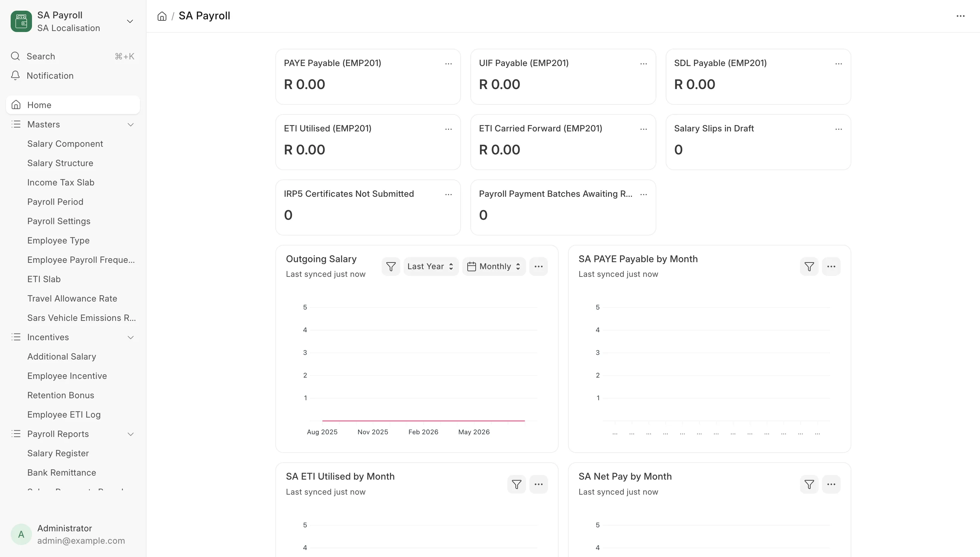Open ellipsis menu on SA Net Pay chart

click(x=831, y=484)
